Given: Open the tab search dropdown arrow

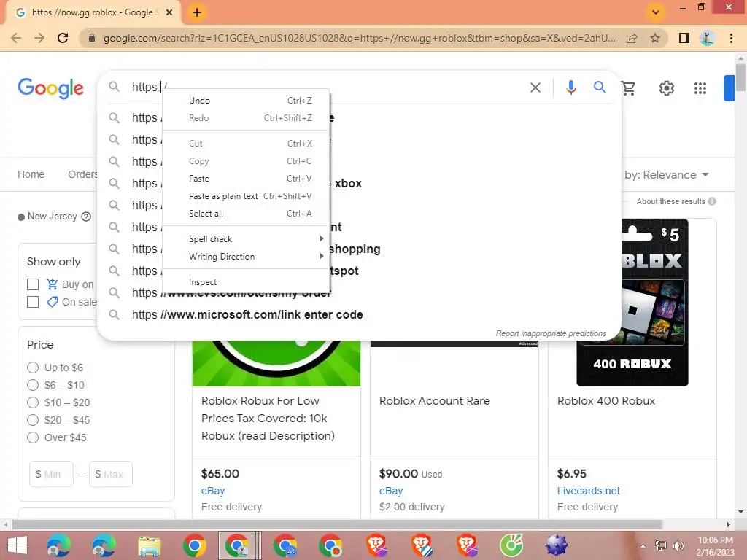Looking at the screenshot, I should click(x=656, y=12).
